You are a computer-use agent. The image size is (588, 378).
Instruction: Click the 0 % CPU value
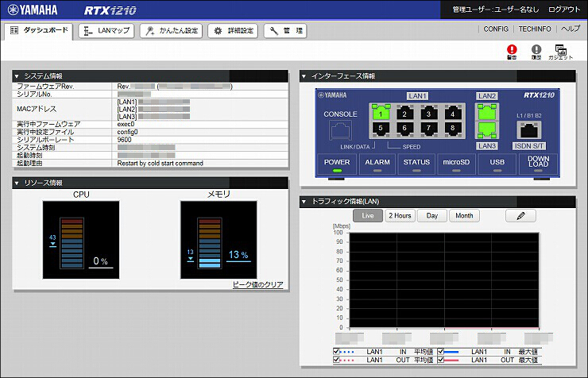[x=100, y=261]
